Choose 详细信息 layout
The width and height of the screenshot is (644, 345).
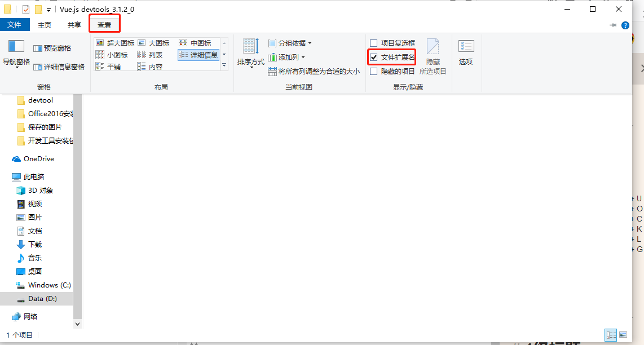coord(199,55)
